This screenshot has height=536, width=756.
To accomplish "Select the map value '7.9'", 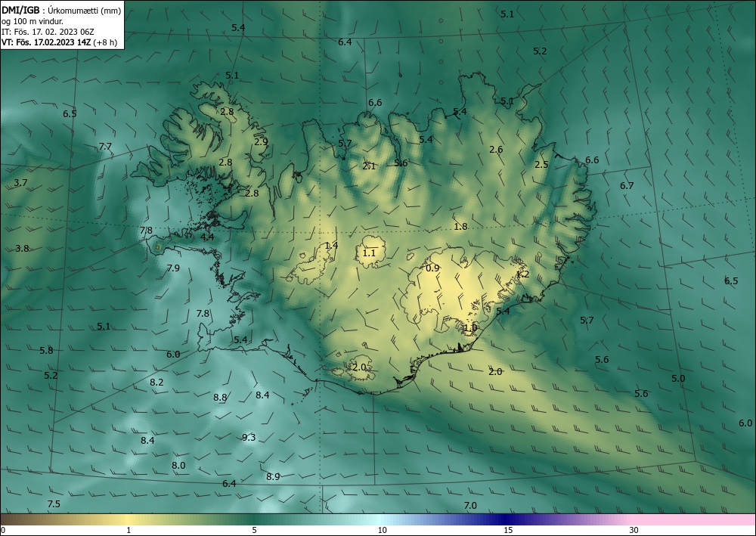I will pos(172,268).
